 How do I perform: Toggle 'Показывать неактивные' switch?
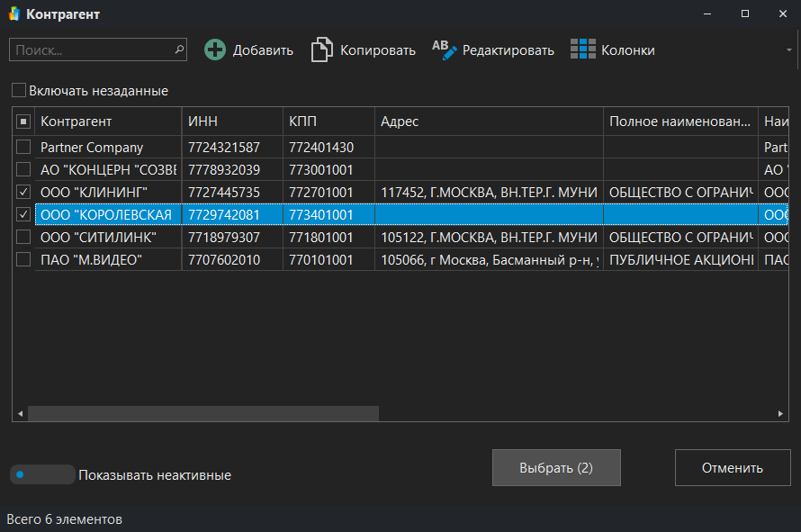click(41, 474)
